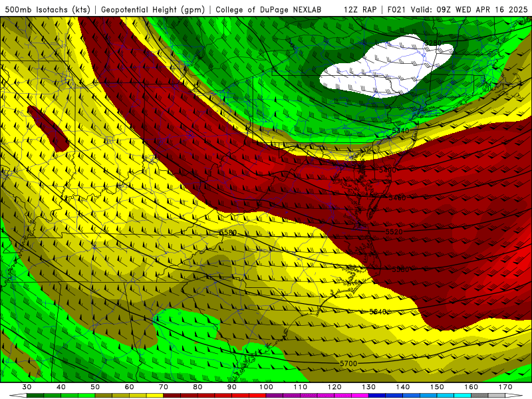Click the color bar value 170
This screenshot has width=532, height=399.
click(505, 387)
